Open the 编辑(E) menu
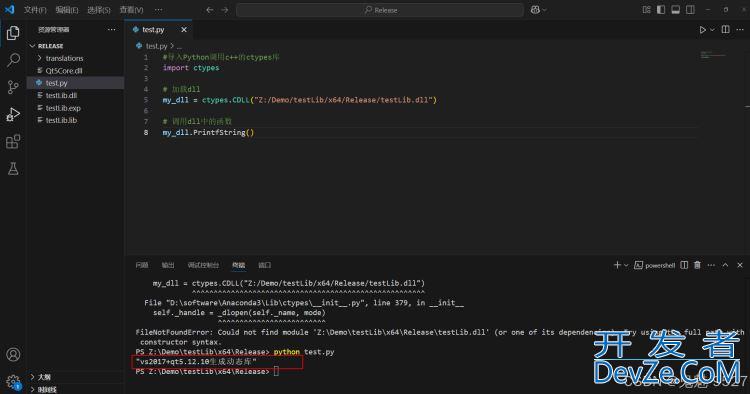The height and width of the screenshot is (394, 750). (x=67, y=10)
